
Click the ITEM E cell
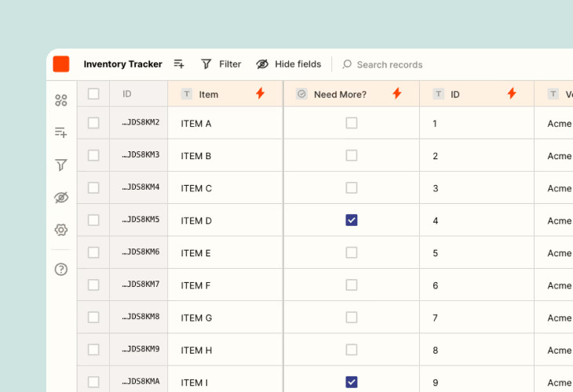pos(225,252)
